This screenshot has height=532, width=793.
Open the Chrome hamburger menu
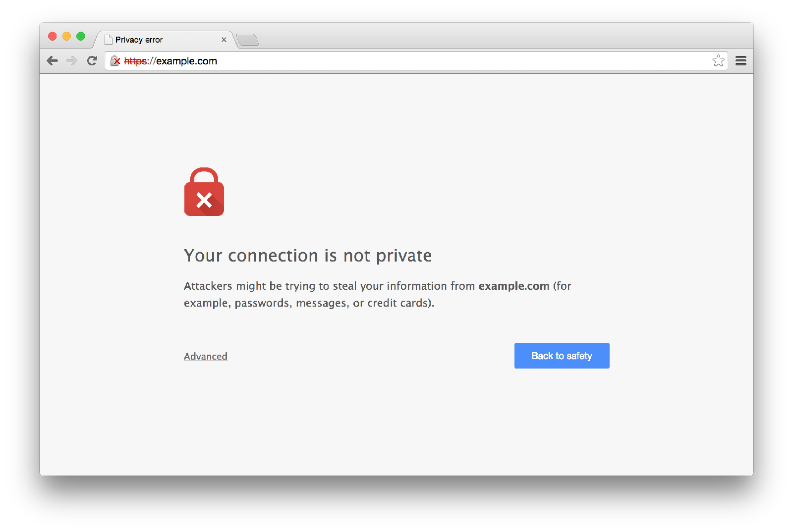(741, 61)
